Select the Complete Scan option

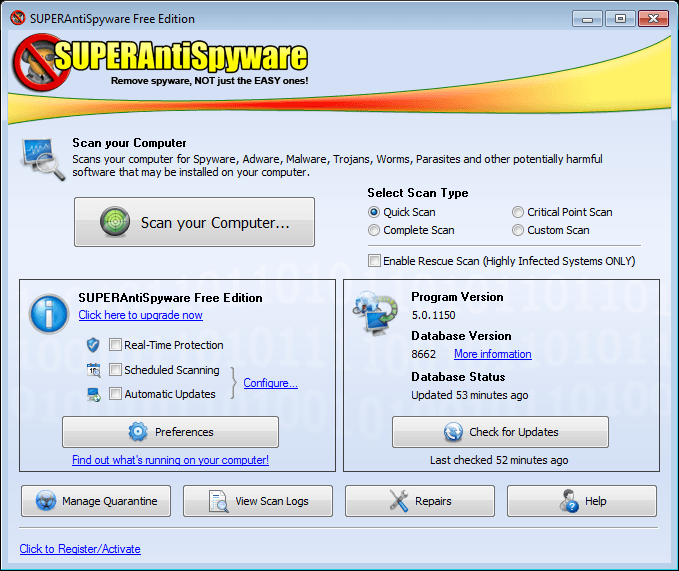coord(374,230)
